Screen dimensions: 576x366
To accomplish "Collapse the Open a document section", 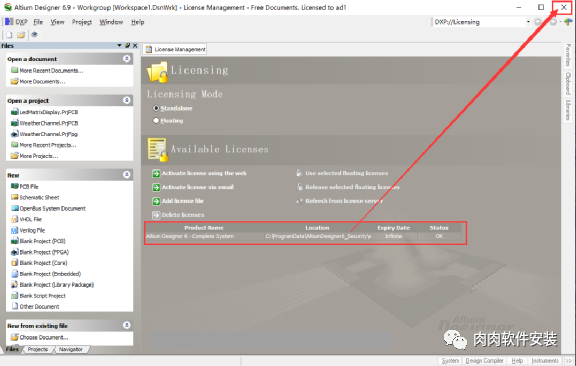I will pyautogui.click(x=126, y=59).
